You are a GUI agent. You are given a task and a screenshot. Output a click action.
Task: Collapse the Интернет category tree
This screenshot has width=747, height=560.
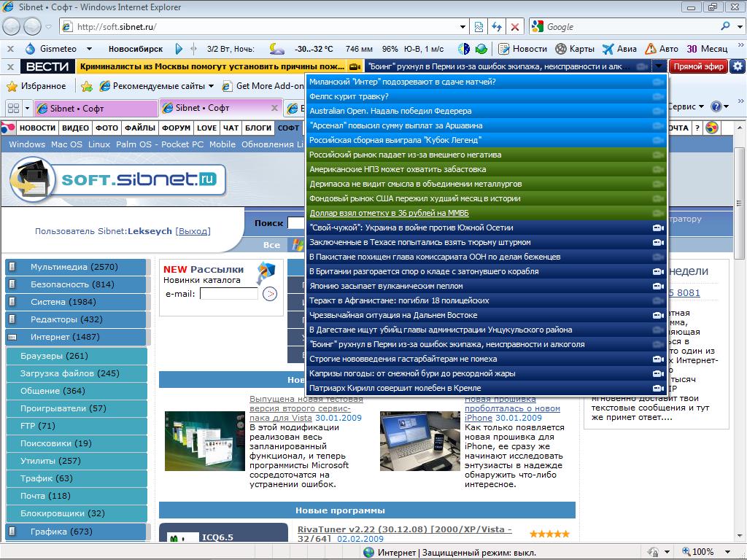[x=12, y=337]
